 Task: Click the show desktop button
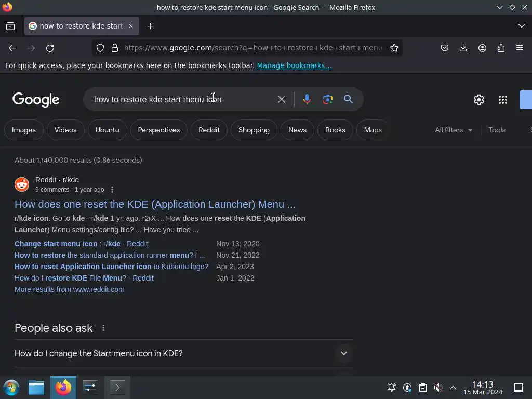(x=518, y=388)
